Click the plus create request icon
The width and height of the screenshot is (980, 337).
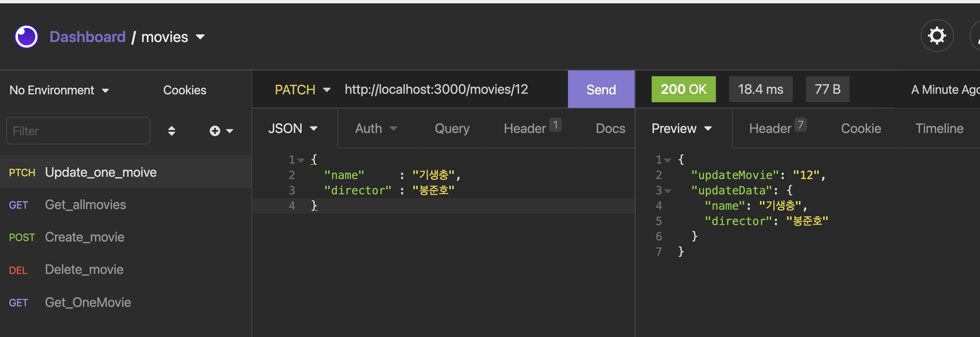tap(215, 131)
